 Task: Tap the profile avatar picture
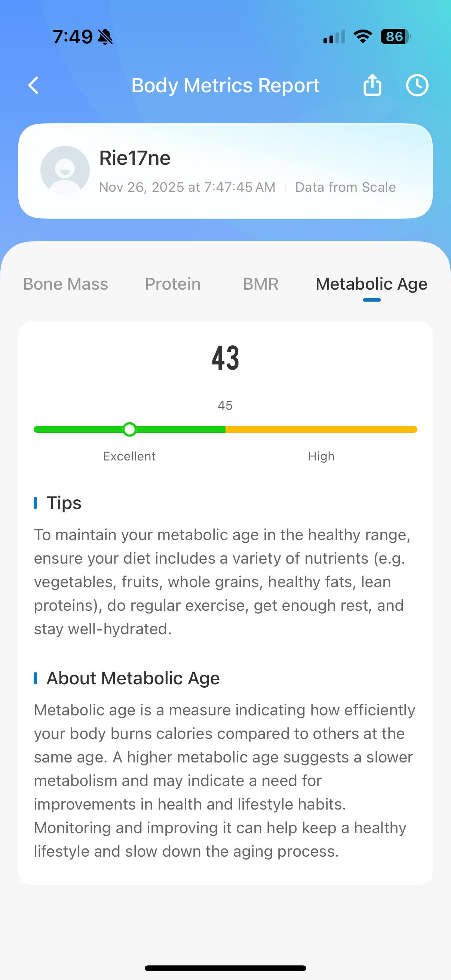coord(65,170)
